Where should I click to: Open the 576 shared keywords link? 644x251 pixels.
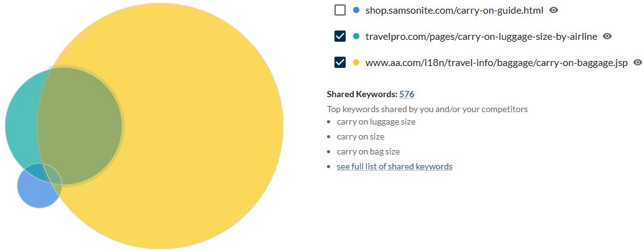(407, 94)
